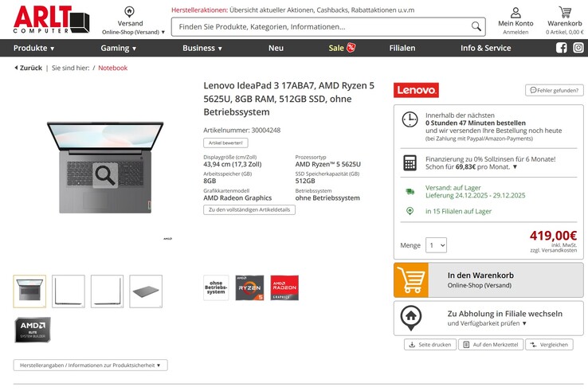Open the Gaming menu

point(119,48)
